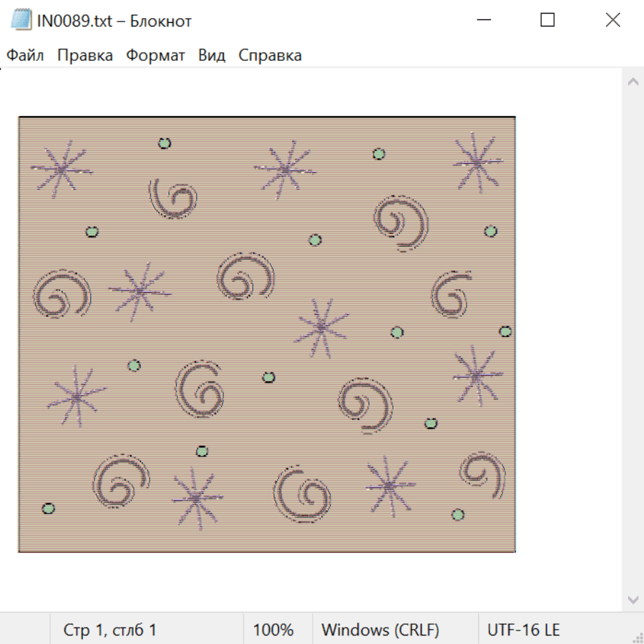Open the Файл menu

pos(25,55)
